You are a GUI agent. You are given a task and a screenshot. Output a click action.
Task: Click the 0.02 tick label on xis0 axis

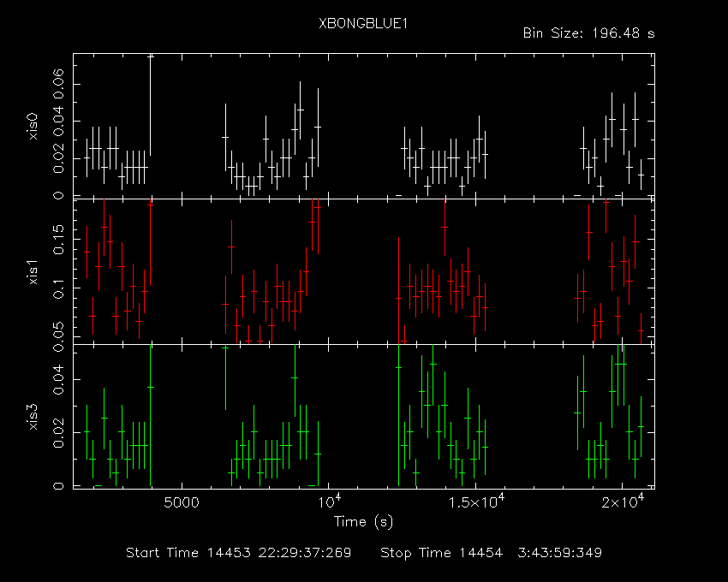tap(59, 158)
